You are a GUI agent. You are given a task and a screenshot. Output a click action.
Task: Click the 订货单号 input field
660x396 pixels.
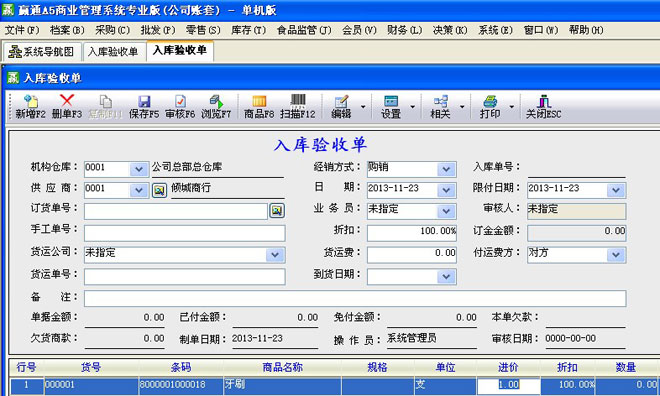[x=176, y=211]
